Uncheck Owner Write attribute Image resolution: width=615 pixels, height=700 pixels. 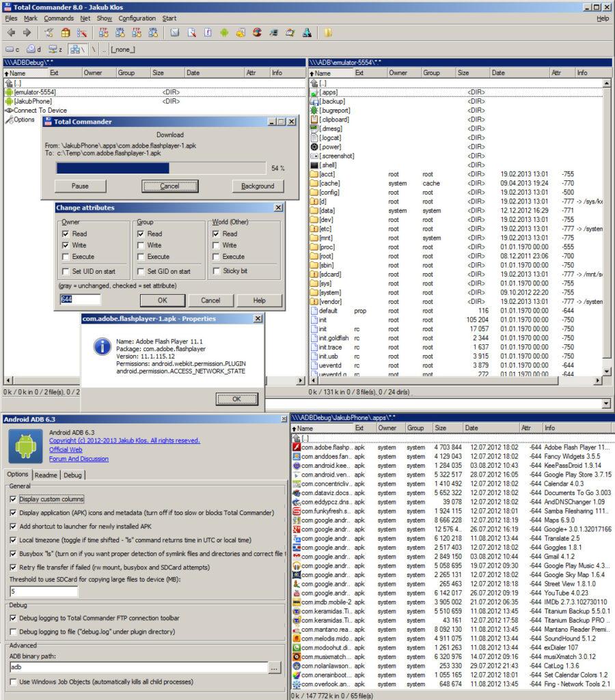tap(66, 245)
